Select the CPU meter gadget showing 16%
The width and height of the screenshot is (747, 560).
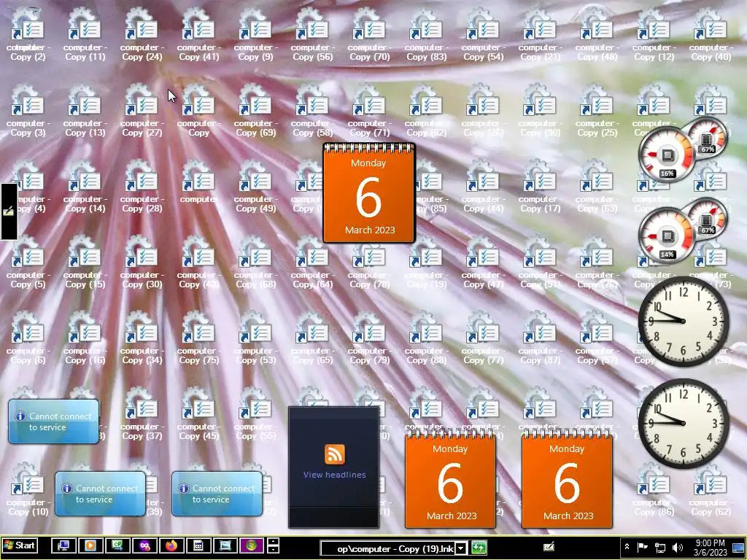[x=667, y=156]
